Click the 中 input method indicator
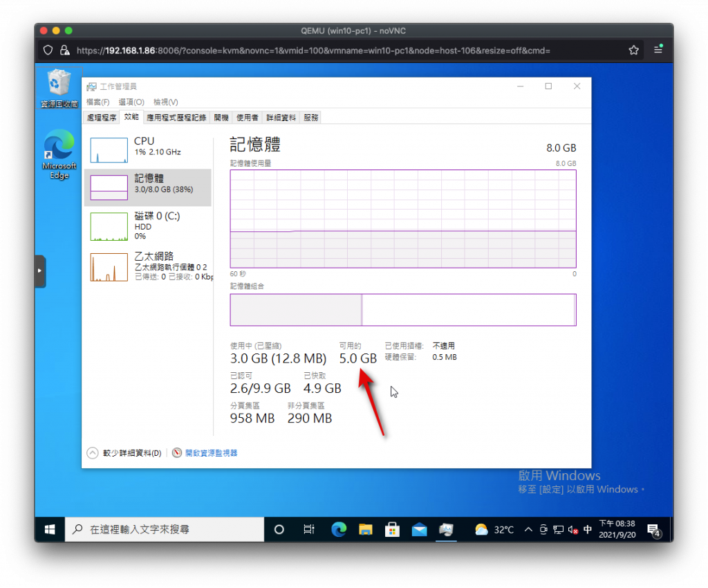 pos(588,529)
